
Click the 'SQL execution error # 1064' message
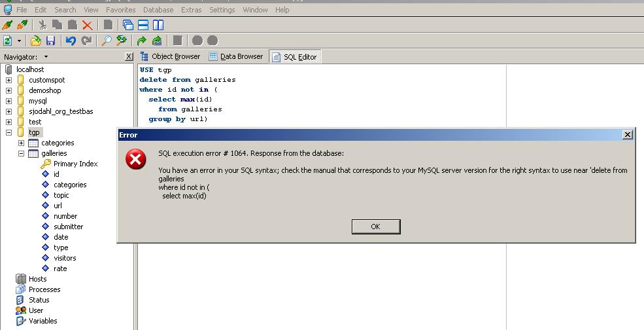point(251,153)
